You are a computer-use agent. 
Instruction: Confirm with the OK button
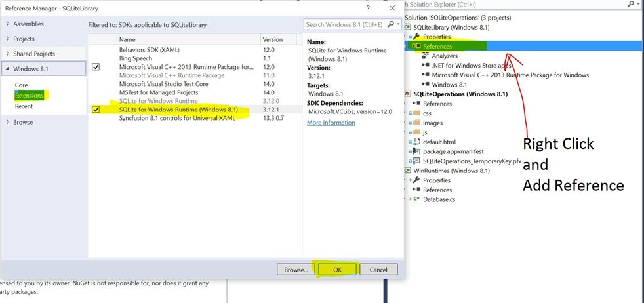tap(337, 270)
